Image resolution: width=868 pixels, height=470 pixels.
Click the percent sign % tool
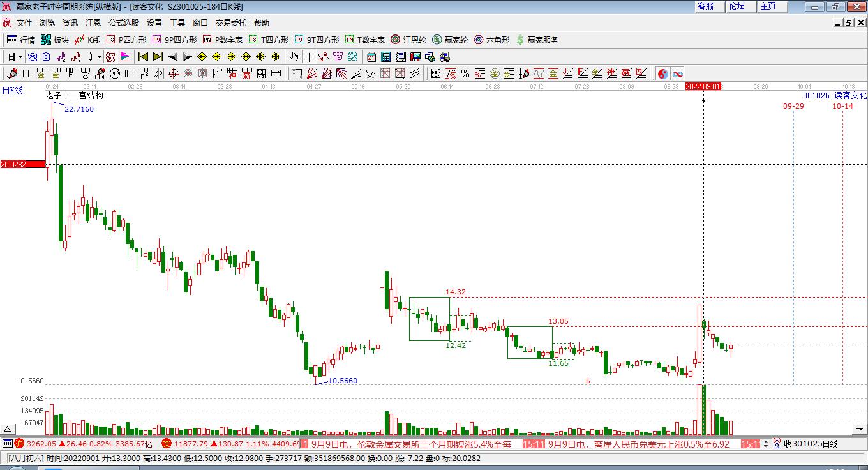465,73
